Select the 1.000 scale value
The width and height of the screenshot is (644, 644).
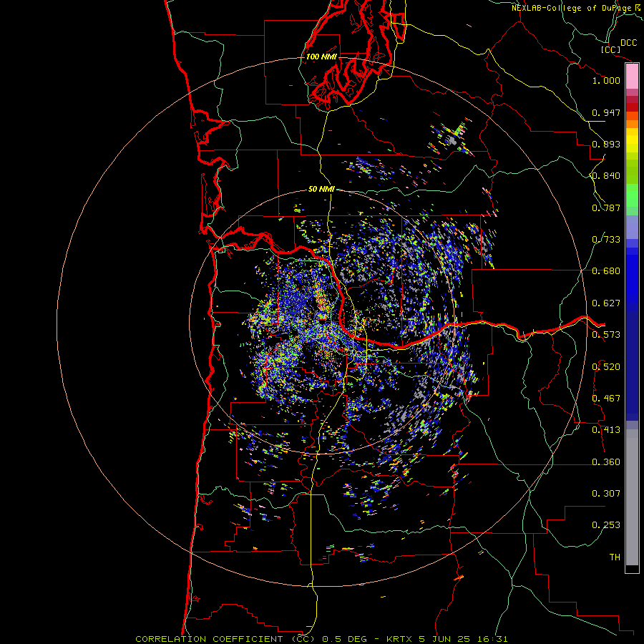(x=606, y=80)
